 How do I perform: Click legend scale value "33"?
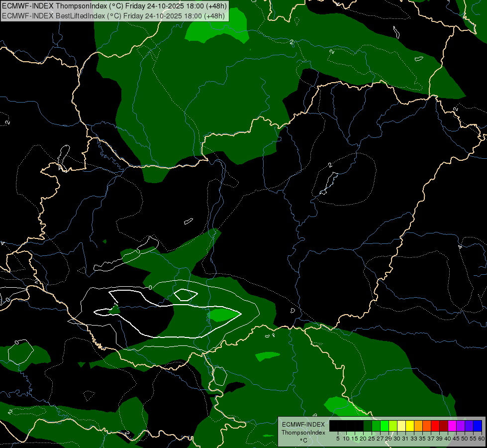click(414, 439)
